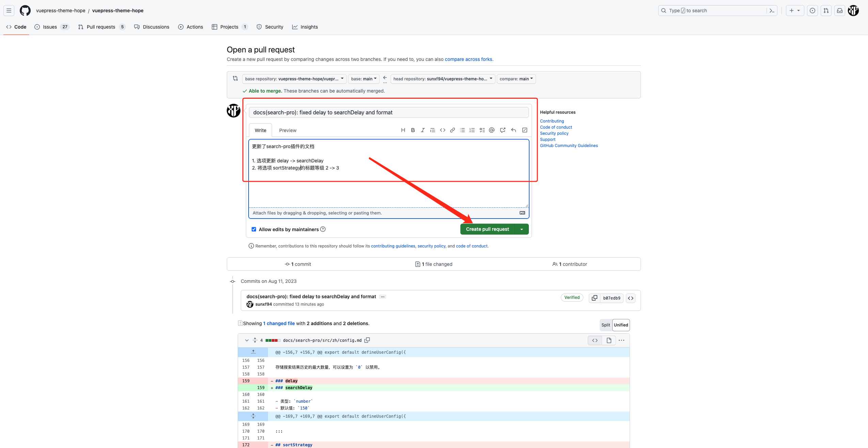
Task: Click the undo icon in toolbar
Action: click(513, 130)
